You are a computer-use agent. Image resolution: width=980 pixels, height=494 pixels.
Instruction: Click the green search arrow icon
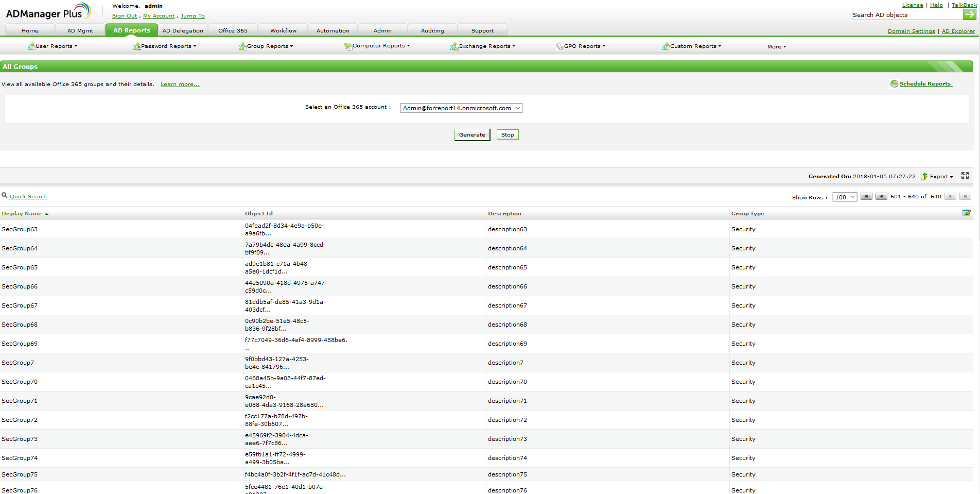point(969,15)
